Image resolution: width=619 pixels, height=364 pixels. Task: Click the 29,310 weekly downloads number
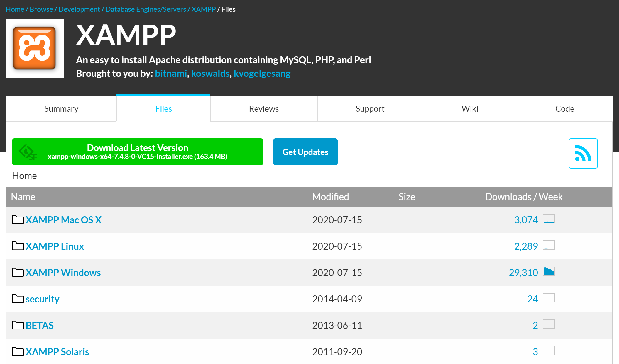[x=523, y=273]
